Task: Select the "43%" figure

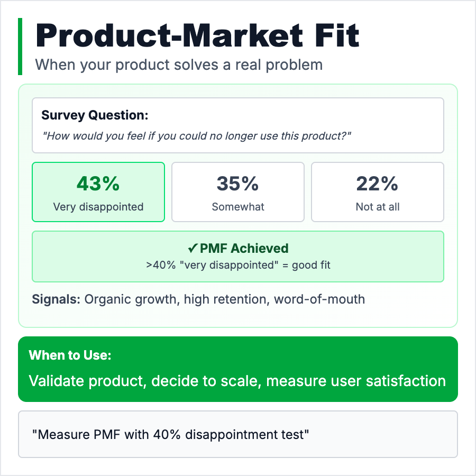Action: click(x=98, y=184)
